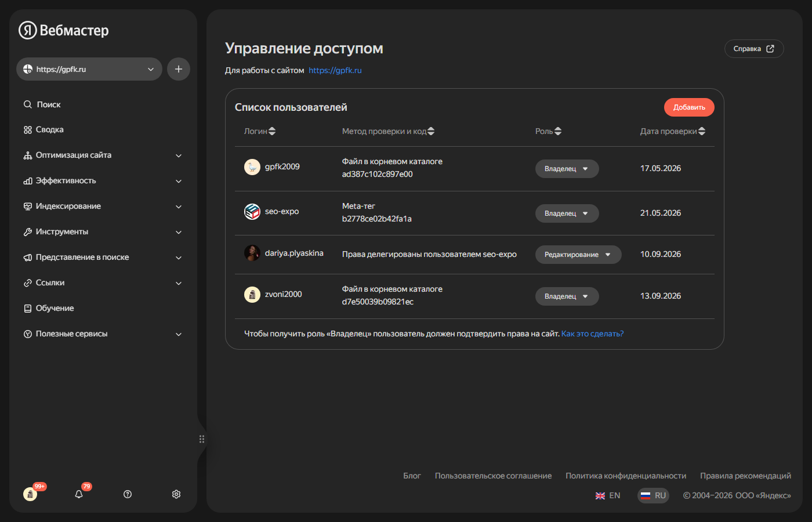The width and height of the screenshot is (812, 522).
Task: Sort by Роль column arrows
Action: 558,131
